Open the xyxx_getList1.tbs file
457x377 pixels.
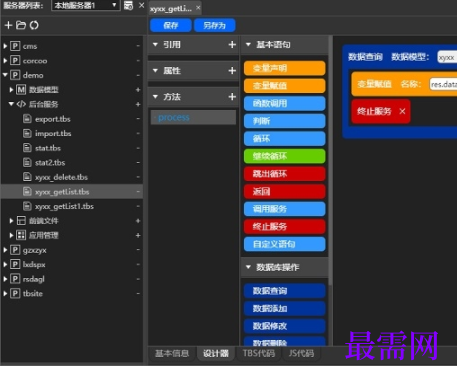[x=64, y=206]
